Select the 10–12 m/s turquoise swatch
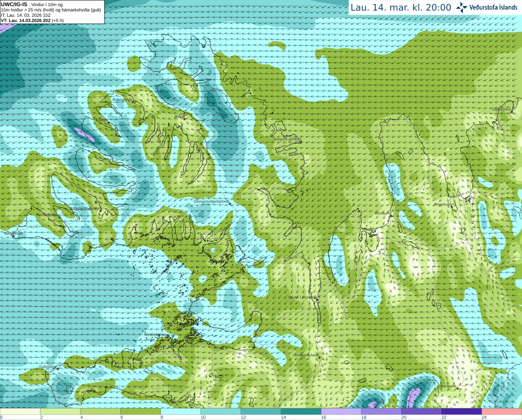Image resolution: width=522 pixels, height=420 pixels. (221, 411)
